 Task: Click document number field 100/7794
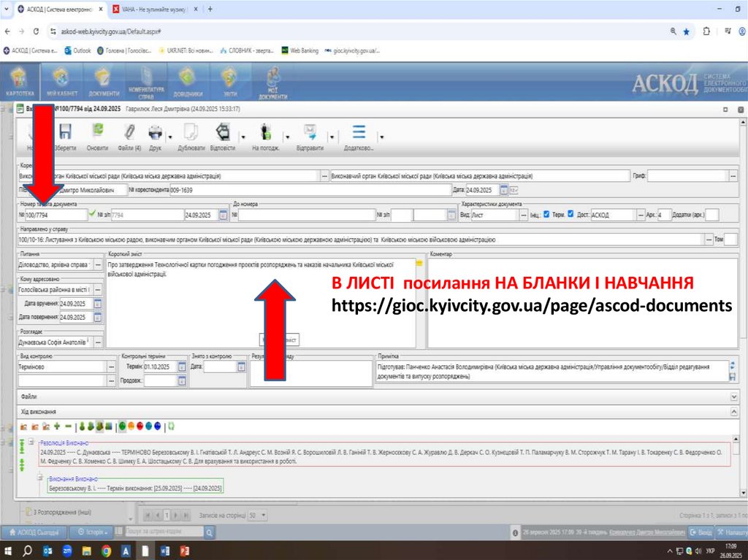coord(56,215)
